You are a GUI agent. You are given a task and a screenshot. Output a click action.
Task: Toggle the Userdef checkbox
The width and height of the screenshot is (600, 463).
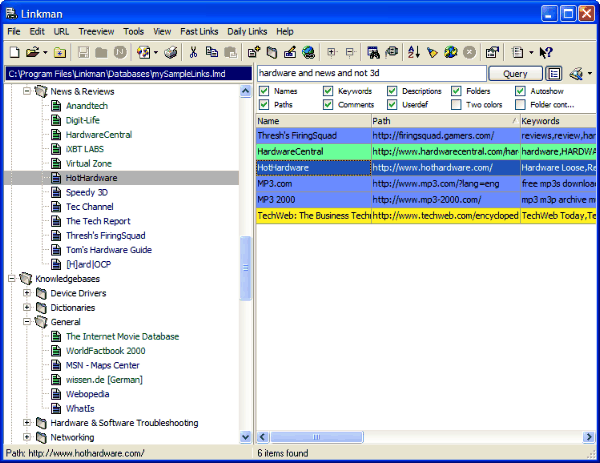[392, 104]
